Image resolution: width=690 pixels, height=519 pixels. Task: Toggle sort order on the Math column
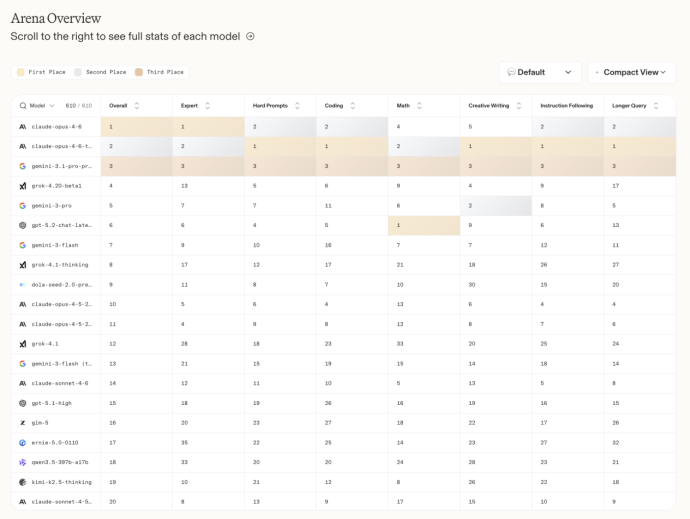[419, 105]
